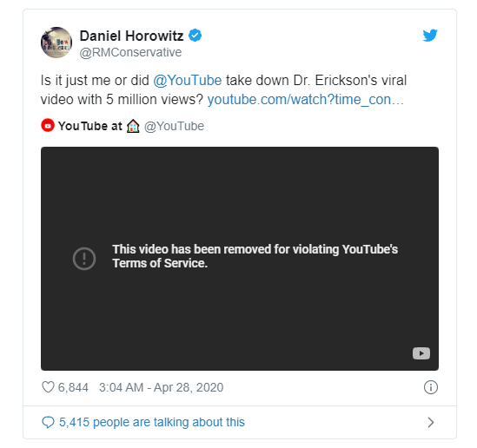This screenshot has height=448, width=477.
Task: Open the tweet info icon
Action: (430, 387)
